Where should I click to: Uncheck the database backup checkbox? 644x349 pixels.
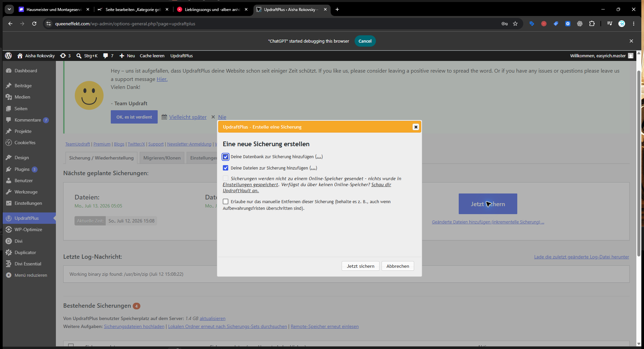point(226,157)
